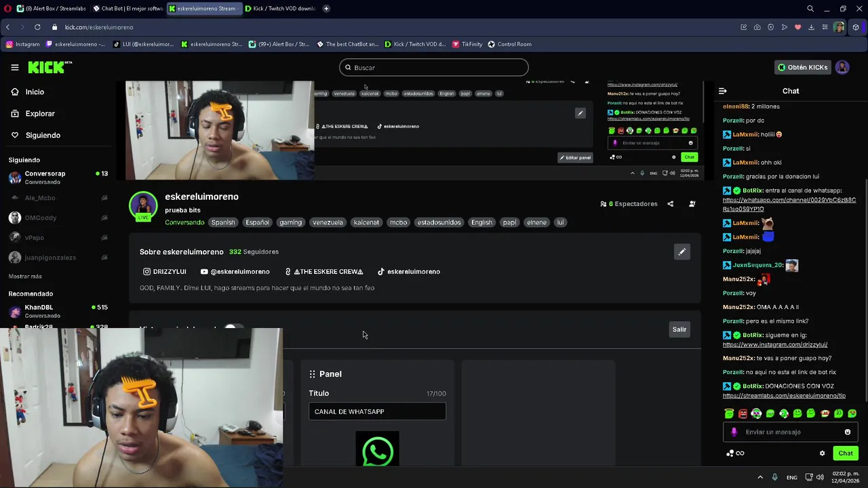Select the gaming tag

coord(290,222)
